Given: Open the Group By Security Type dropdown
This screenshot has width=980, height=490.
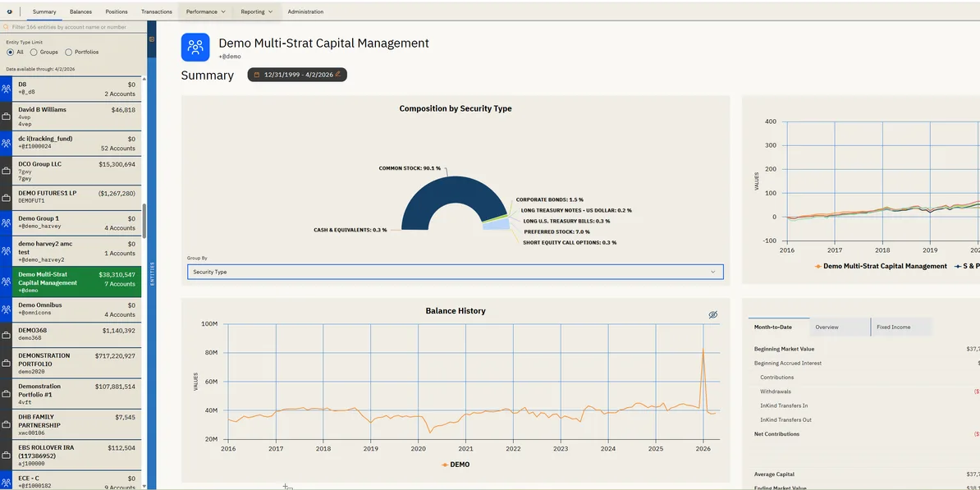Looking at the screenshot, I should 455,272.
